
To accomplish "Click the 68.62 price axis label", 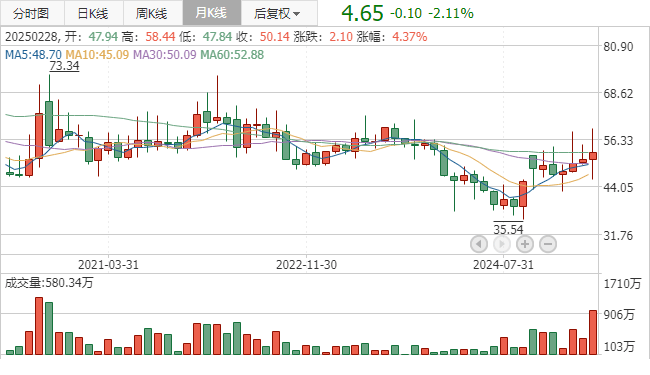I will (618, 93).
